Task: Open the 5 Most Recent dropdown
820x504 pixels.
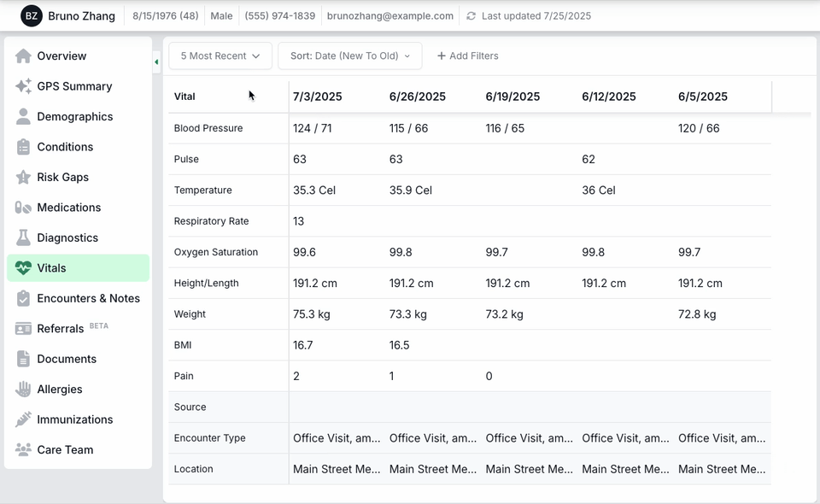Action: 220,56
